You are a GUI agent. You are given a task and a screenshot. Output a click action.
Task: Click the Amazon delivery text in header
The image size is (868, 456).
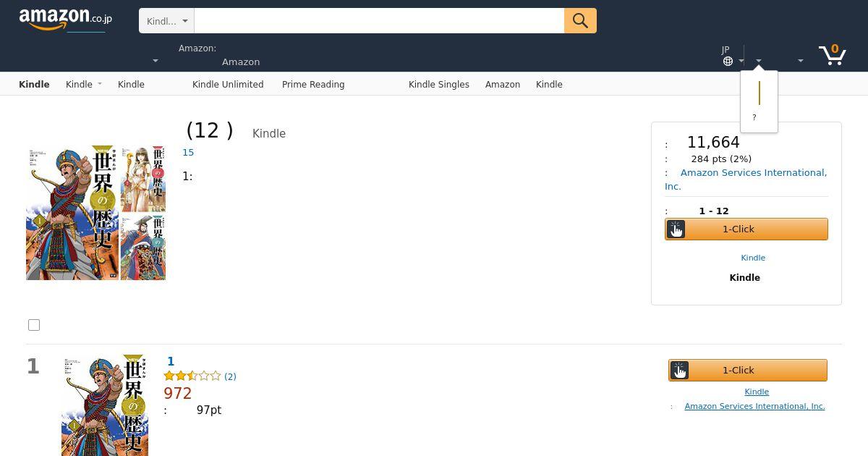pyautogui.click(x=241, y=62)
